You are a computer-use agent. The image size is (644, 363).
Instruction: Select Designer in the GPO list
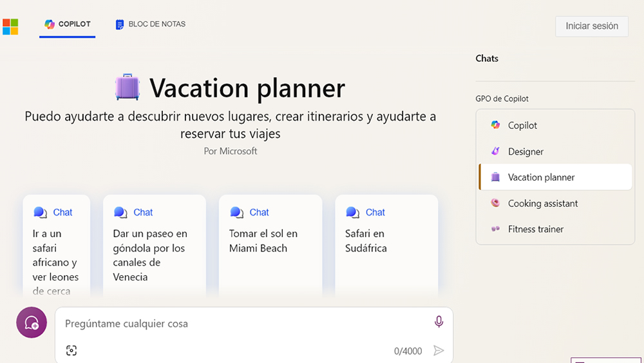pyautogui.click(x=555, y=152)
